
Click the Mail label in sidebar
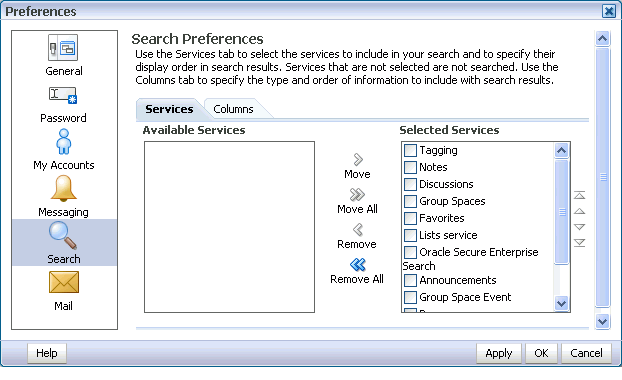coord(63,306)
